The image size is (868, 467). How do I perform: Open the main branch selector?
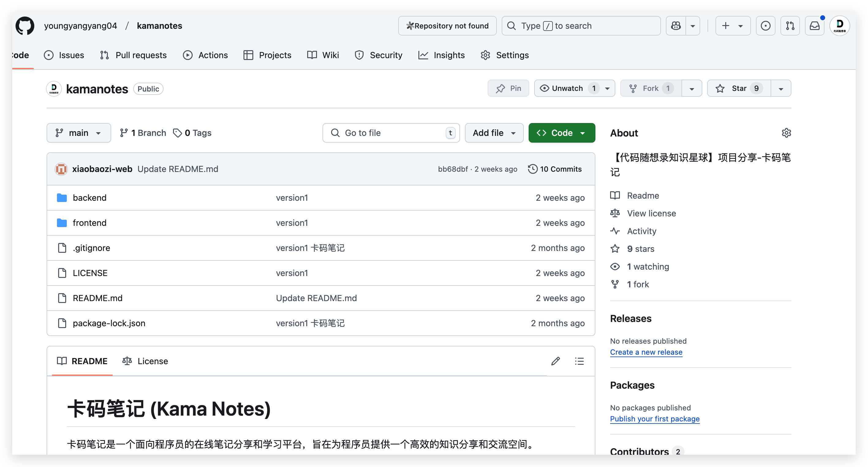click(x=78, y=133)
